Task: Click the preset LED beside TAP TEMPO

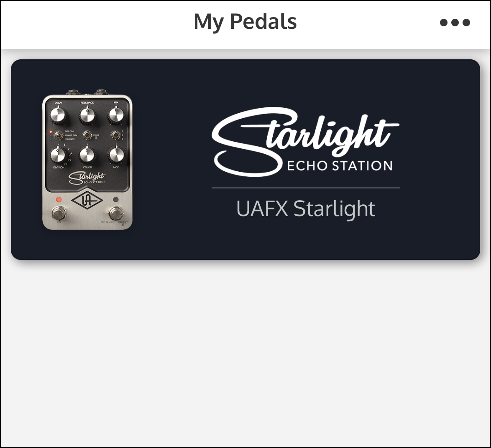Action: (x=115, y=199)
